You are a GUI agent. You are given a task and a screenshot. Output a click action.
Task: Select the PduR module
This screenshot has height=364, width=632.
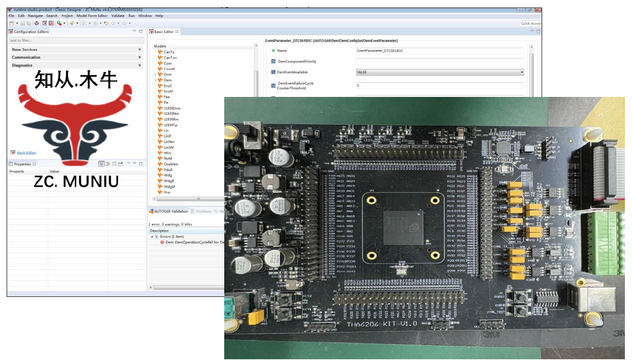tap(168, 170)
